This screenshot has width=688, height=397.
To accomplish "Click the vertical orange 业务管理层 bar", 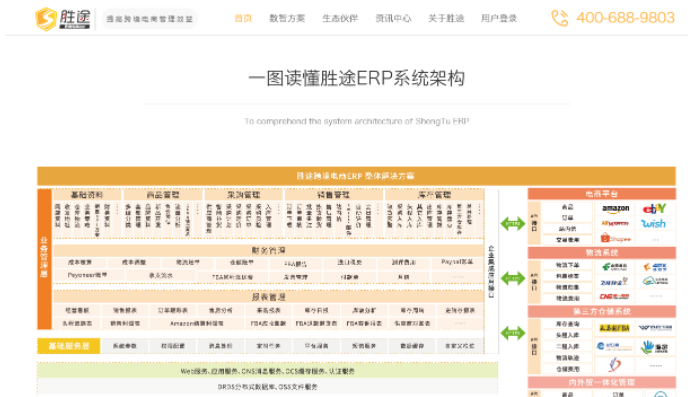I will [44, 259].
